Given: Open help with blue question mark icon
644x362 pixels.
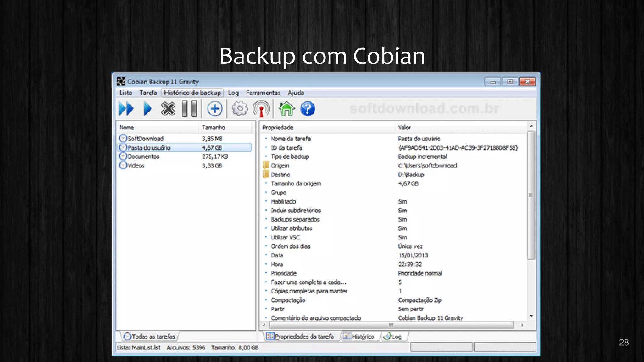Looking at the screenshot, I should [308, 109].
